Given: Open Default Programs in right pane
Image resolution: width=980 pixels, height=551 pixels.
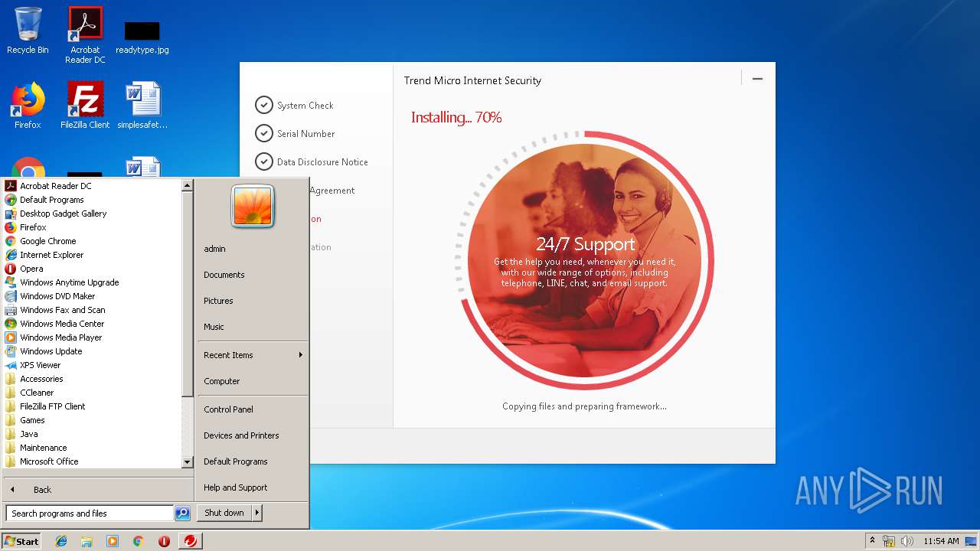Looking at the screenshot, I should pyautogui.click(x=253, y=461).
